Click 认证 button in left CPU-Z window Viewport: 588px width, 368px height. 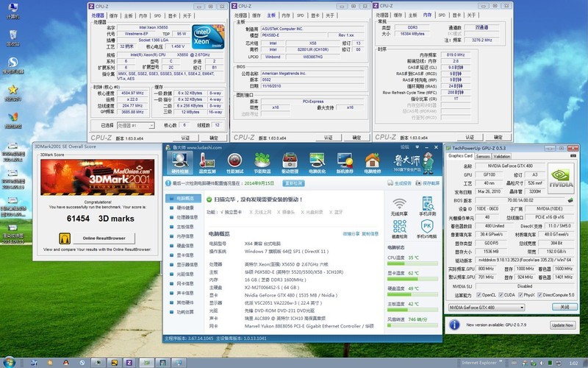coord(185,138)
